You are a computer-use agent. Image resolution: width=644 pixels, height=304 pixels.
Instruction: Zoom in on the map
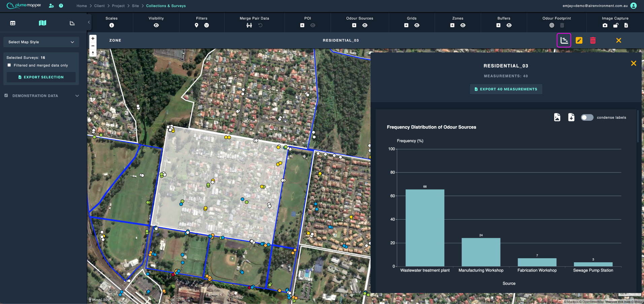coord(93,38)
